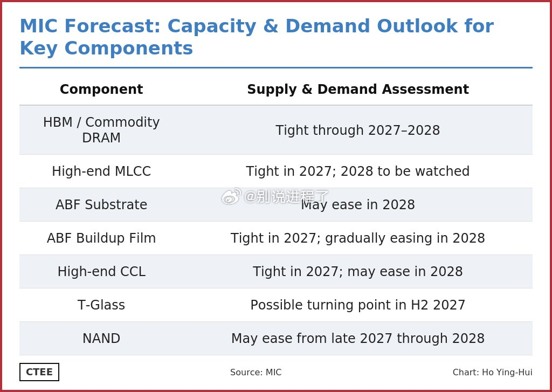Select 'Tight in 2027; gradually easing in 2028'
Image resolution: width=552 pixels, height=392 pixels.
coord(358,238)
